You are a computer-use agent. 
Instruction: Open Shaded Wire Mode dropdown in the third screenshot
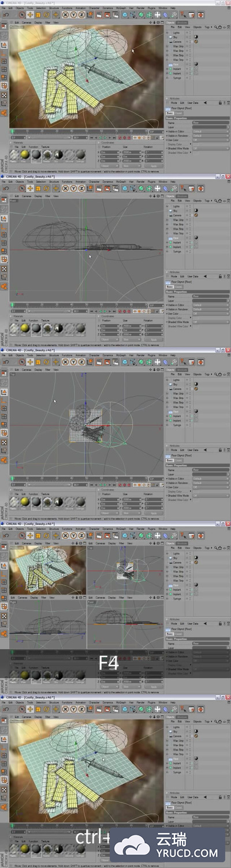(x=210, y=495)
